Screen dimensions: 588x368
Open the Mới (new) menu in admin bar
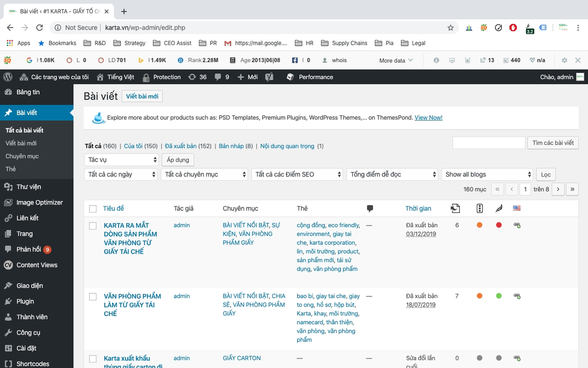(247, 77)
